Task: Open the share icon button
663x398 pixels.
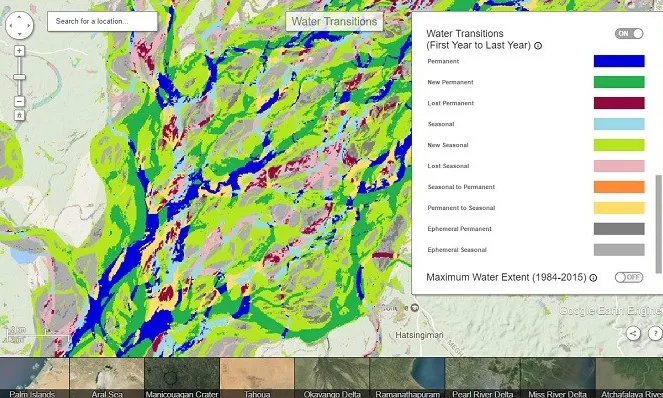Action: point(633,333)
